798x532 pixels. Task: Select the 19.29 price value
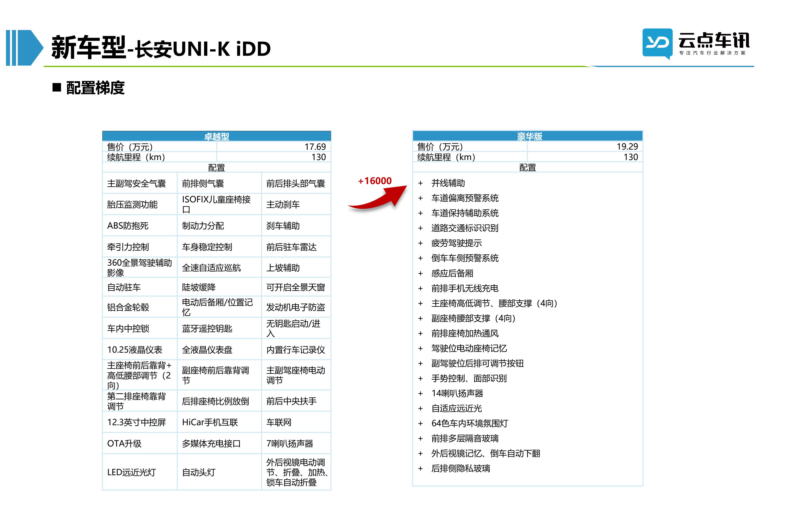point(627,147)
